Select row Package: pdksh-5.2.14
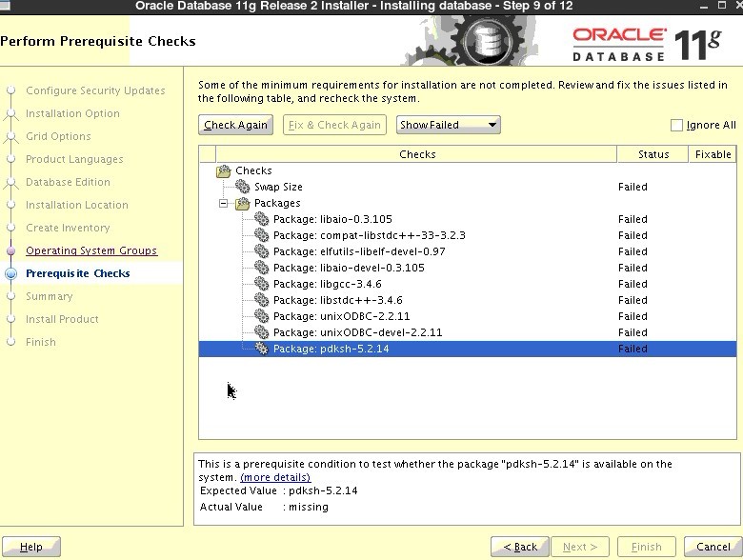743x560 pixels. pos(467,349)
